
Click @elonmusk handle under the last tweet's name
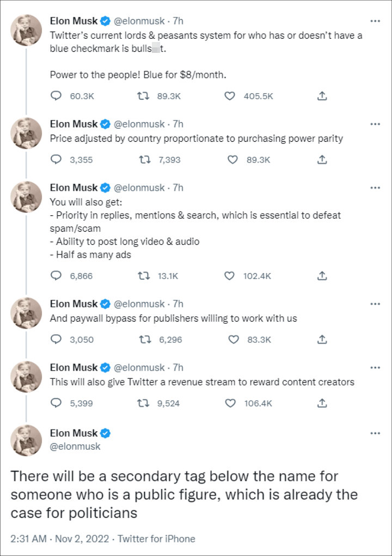(75, 446)
